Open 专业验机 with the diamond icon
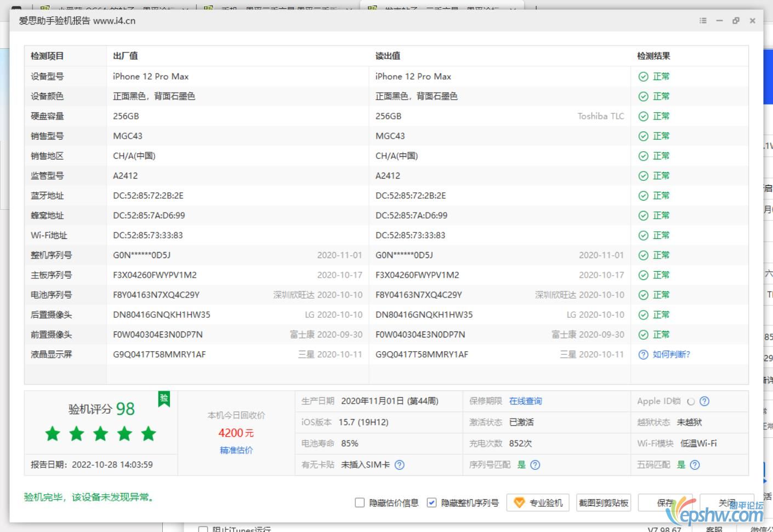 tap(538, 502)
